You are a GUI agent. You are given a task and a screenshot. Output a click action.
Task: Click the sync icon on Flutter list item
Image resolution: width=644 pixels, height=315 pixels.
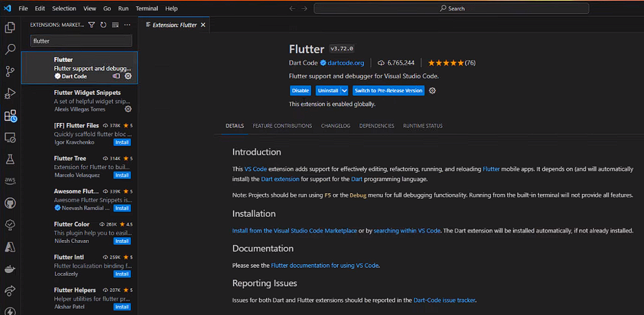click(x=116, y=76)
